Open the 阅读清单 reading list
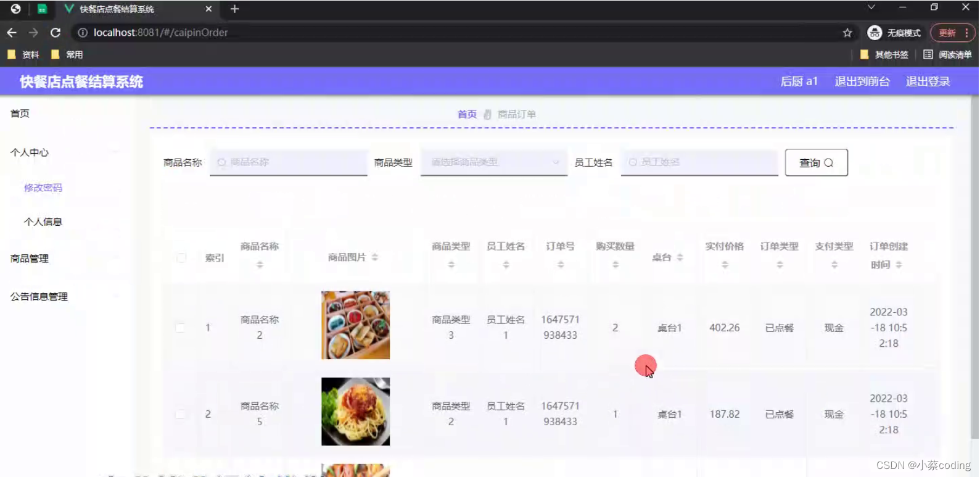The image size is (980, 477). (x=947, y=55)
